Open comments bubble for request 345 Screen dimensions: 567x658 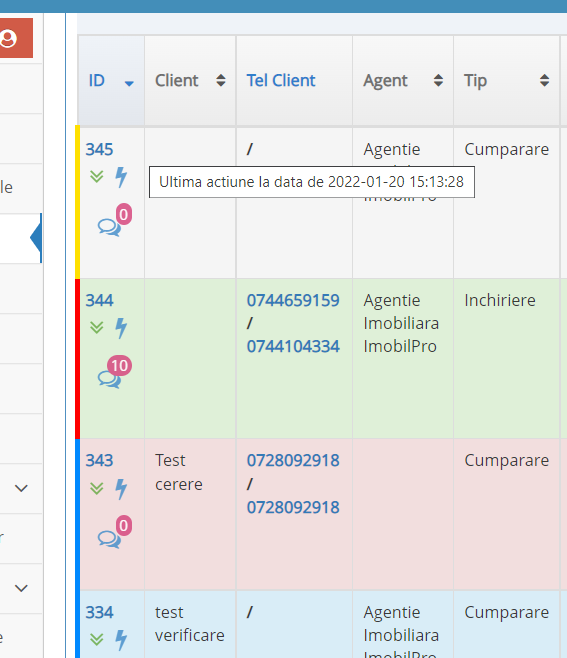pyautogui.click(x=110, y=227)
